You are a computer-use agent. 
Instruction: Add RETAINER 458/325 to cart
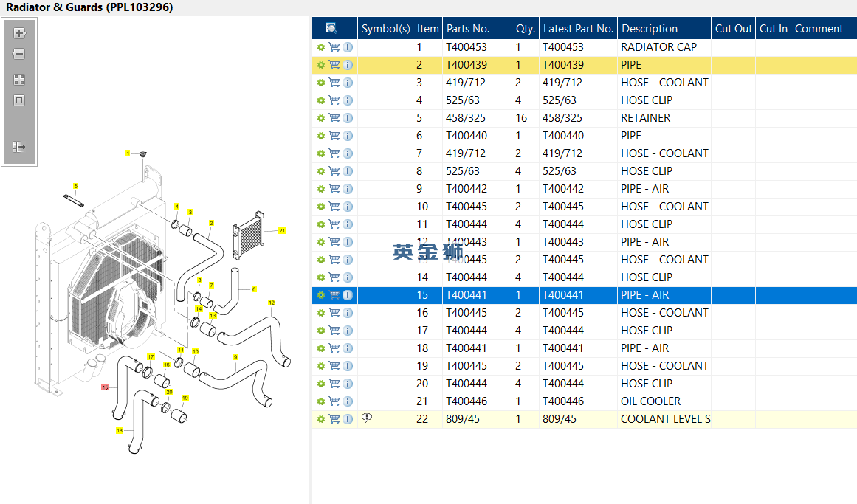point(334,118)
